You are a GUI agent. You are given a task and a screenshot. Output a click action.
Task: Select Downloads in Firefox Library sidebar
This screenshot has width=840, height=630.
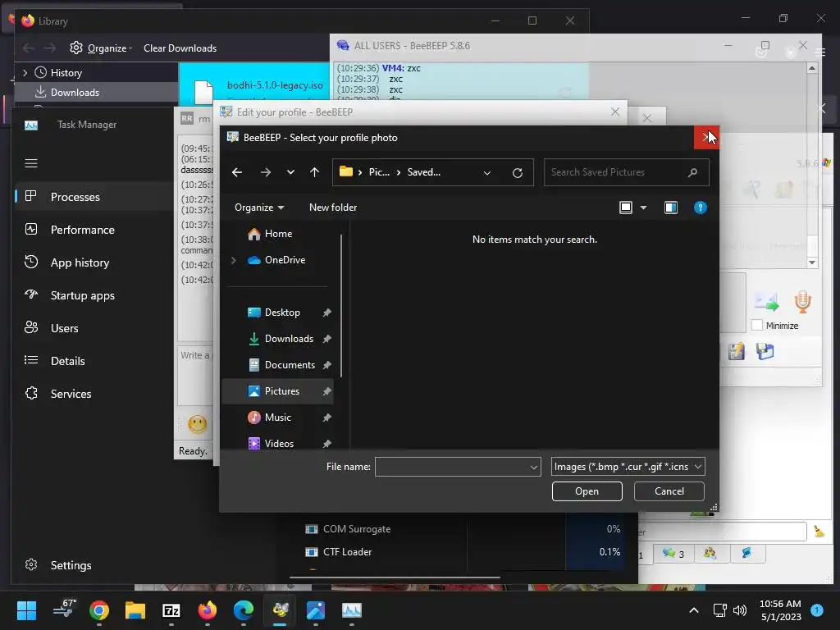97,92
